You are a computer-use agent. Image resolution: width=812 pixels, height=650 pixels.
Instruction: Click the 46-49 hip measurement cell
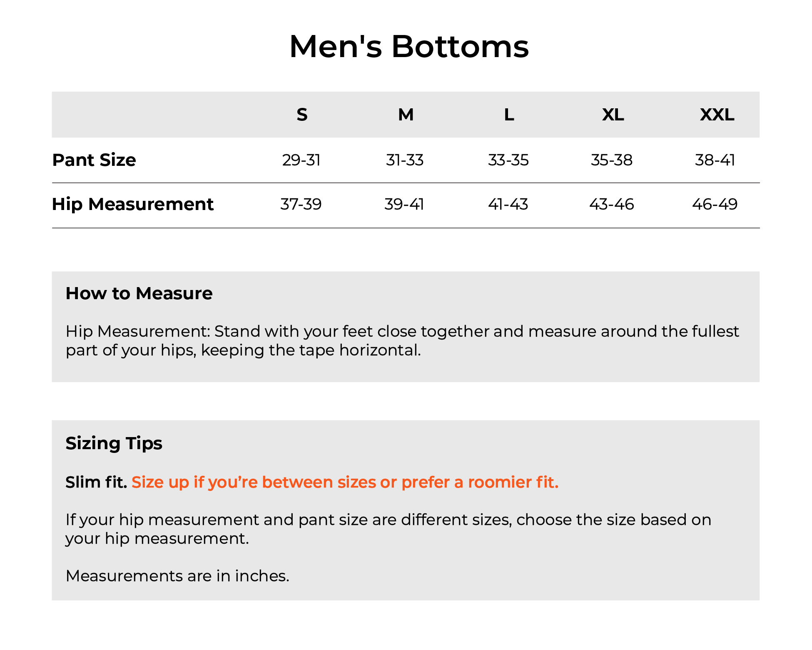[x=715, y=204]
